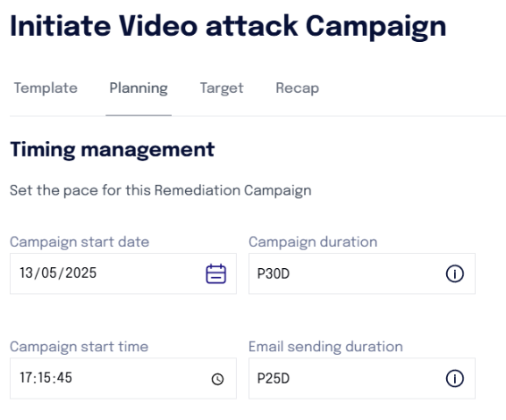Click the Campaign duration label

pyautogui.click(x=313, y=242)
